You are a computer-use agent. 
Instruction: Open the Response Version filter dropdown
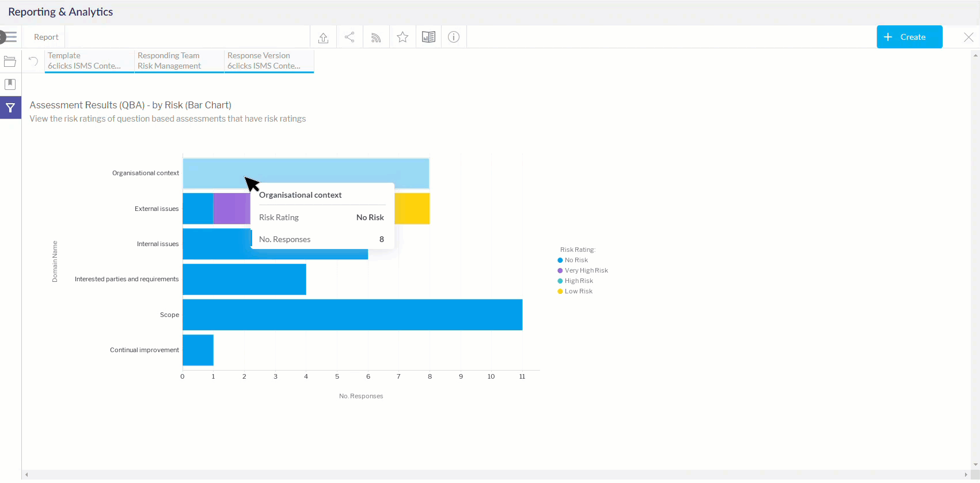coord(269,61)
